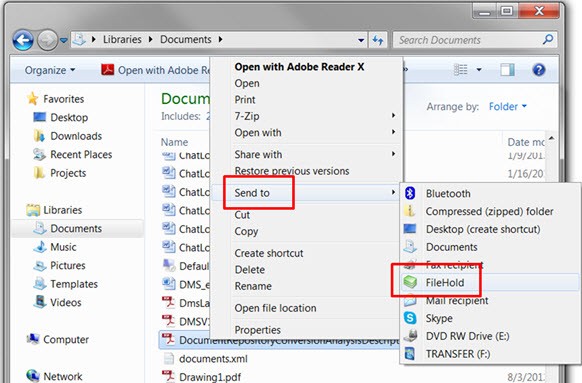
Task: Click the Refresh address bar button
Action: [378, 40]
